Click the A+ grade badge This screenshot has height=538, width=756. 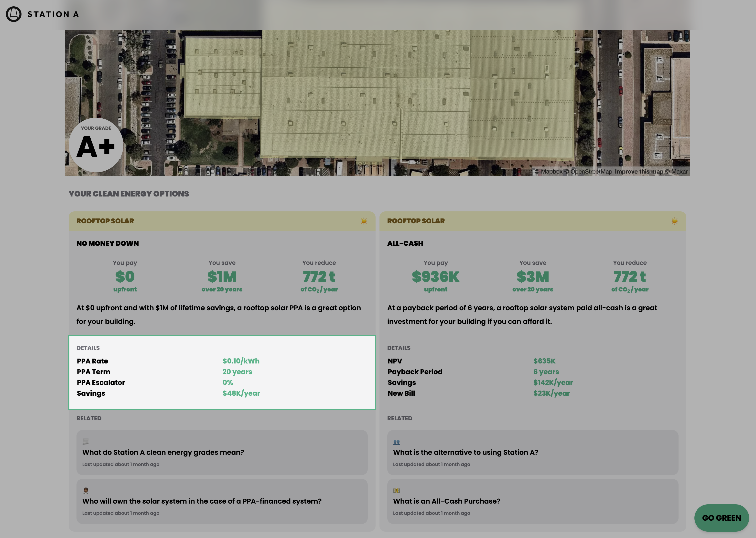pos(96,145)
